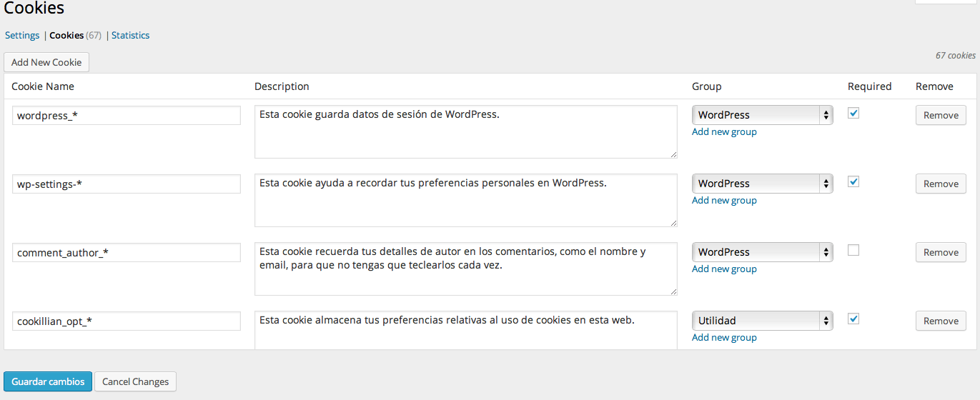Image resolution: width=980 pixels, height=400 pixels.
Task: Edit the wordpress_* cookie name field
Action: (x=127, y=115)
